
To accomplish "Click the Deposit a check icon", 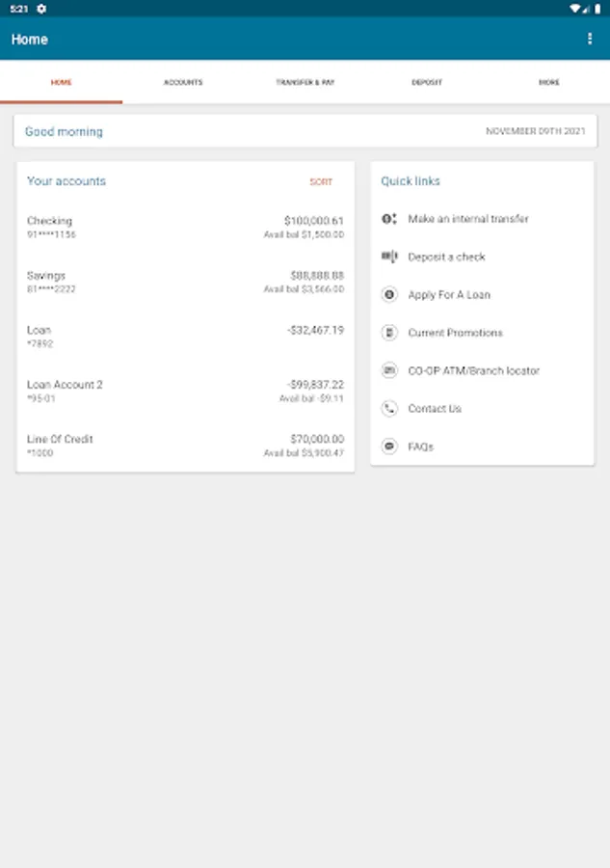I will click(x=389, y=257).
